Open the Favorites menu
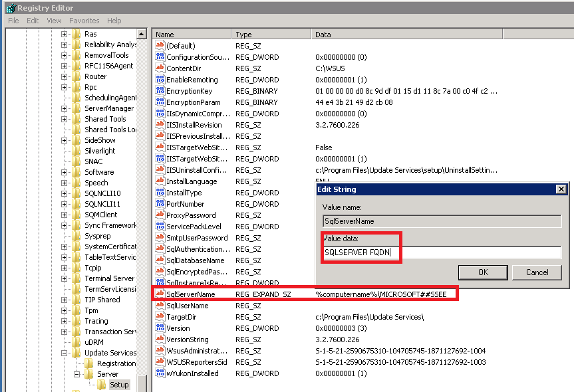 (x=84, y=21)
